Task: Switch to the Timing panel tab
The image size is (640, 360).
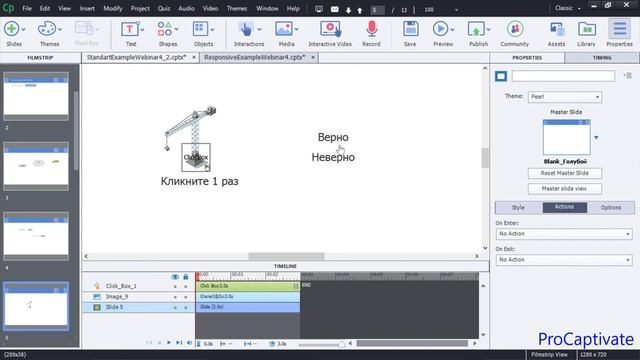Action: 602,58
